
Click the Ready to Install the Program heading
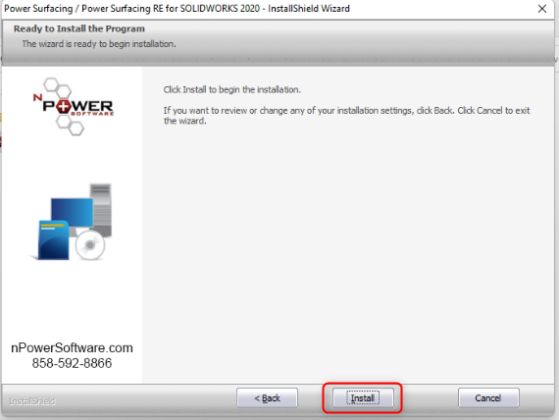pyautogui.click(x=79, y=29)
